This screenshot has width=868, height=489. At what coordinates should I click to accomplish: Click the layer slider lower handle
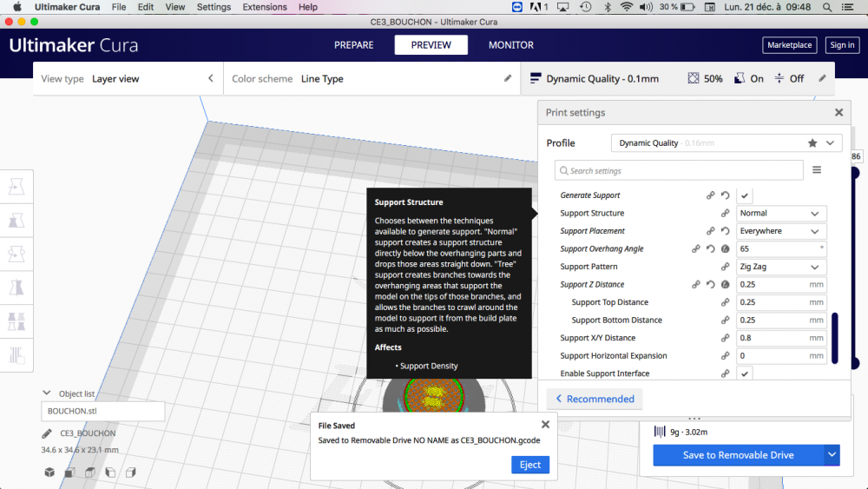855,363
